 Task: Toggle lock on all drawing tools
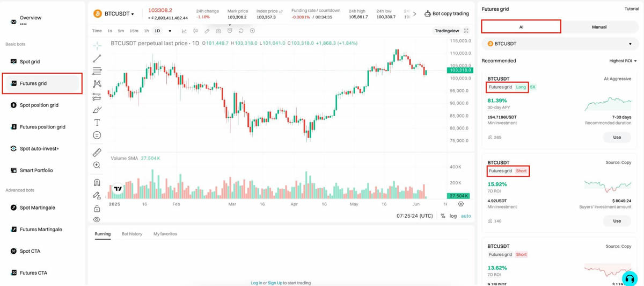point(97,209)
